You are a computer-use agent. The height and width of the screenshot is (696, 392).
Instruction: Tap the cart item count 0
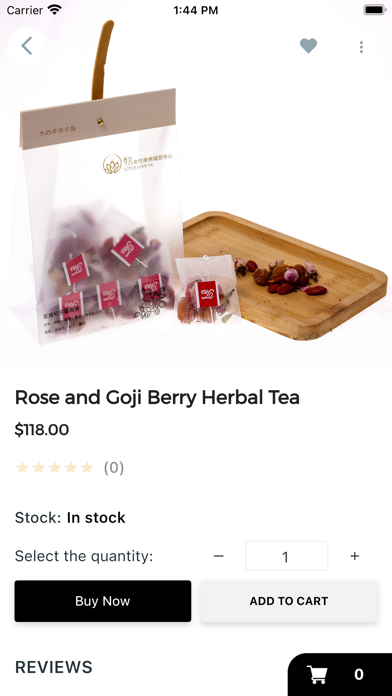click(x=359, y=674)
